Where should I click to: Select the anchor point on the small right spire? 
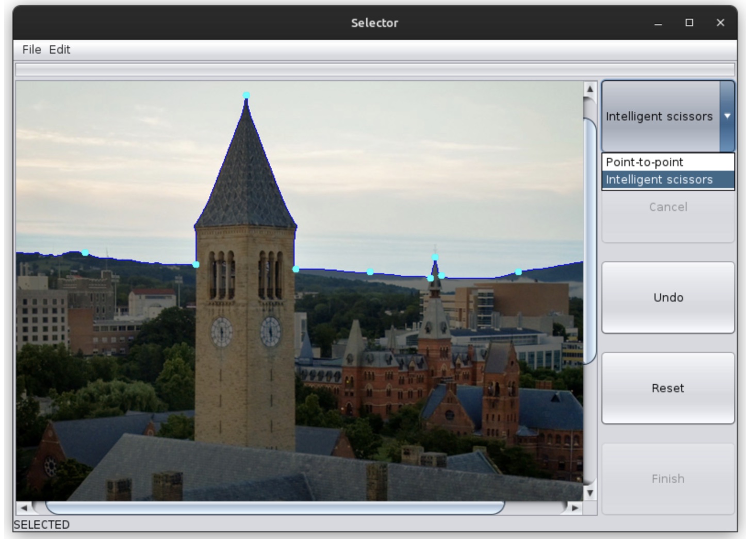(x=435, y=256)
